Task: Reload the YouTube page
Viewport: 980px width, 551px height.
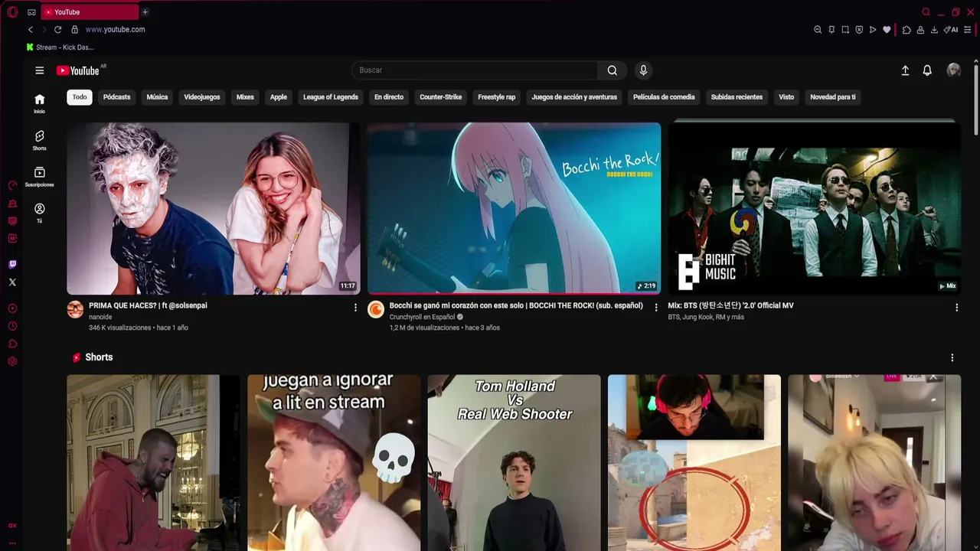Action: click(57, 30)
